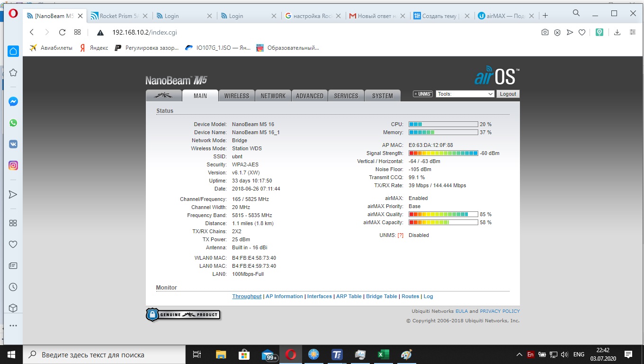Open tabs grid icon in sidebar

coord(13,223)
